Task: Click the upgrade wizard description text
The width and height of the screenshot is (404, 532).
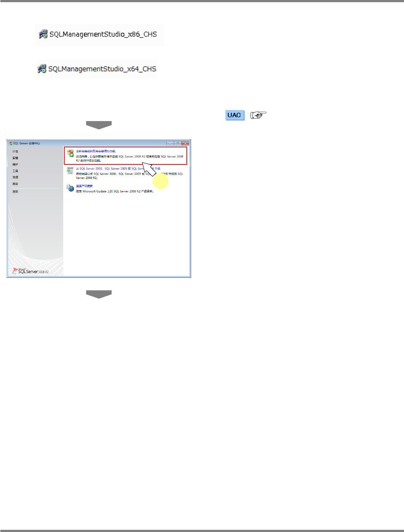Action: (x=130, y=176)
